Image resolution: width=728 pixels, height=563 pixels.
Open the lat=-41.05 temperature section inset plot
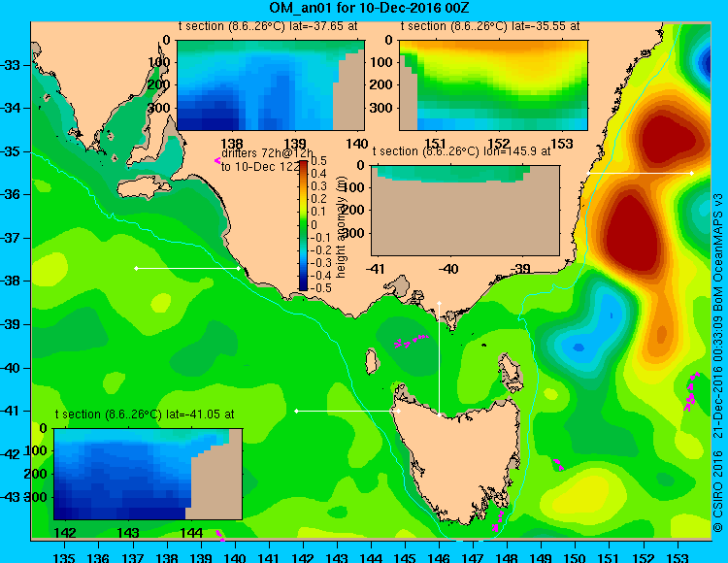tap(149, 474)
